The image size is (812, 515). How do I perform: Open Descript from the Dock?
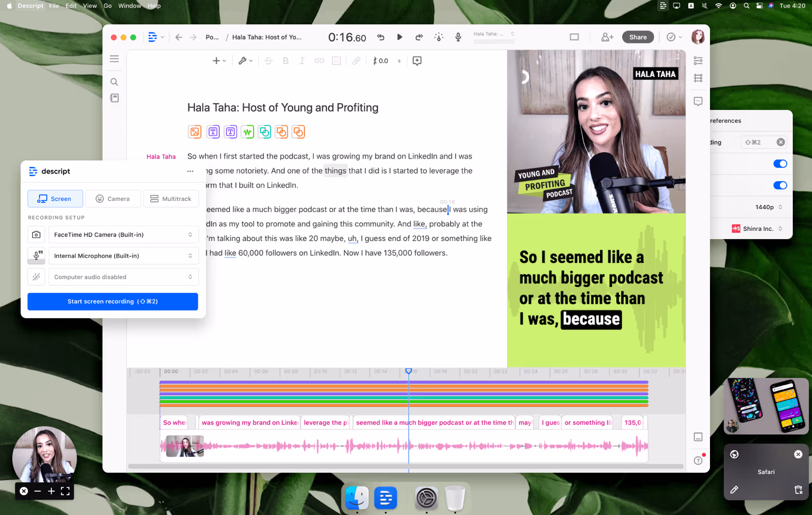click(386, 498)
